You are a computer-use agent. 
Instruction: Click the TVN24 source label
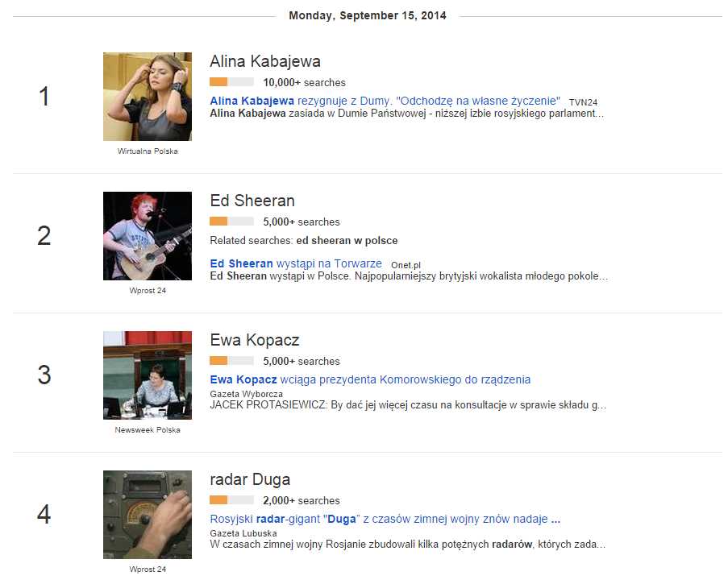(583, 102)
